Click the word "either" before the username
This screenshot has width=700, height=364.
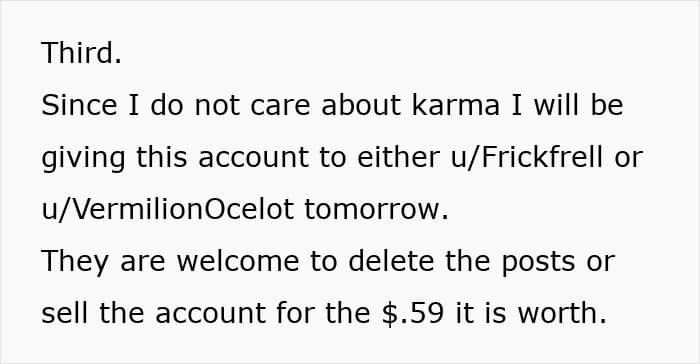[x=398, y=157]
